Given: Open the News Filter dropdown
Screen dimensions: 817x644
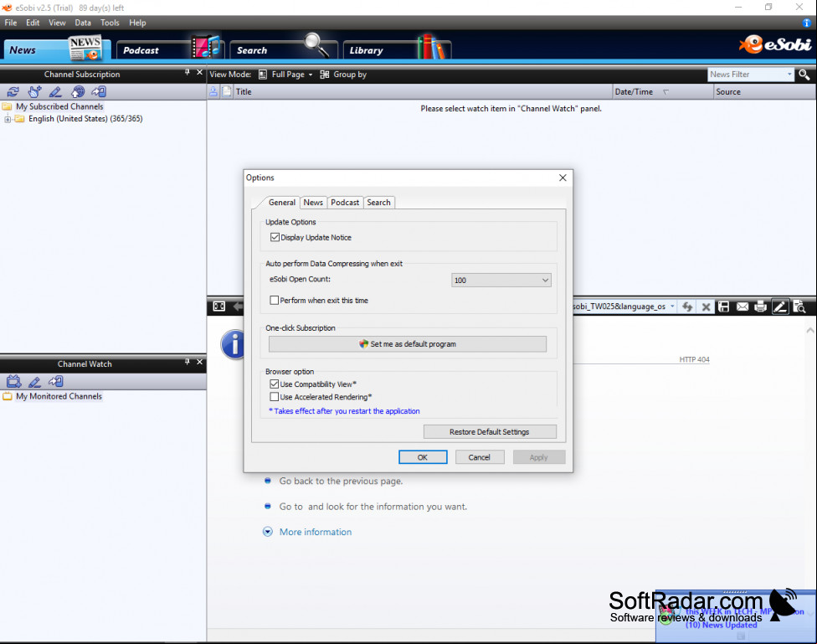Looking at the screenshot, I should [789, 75].
